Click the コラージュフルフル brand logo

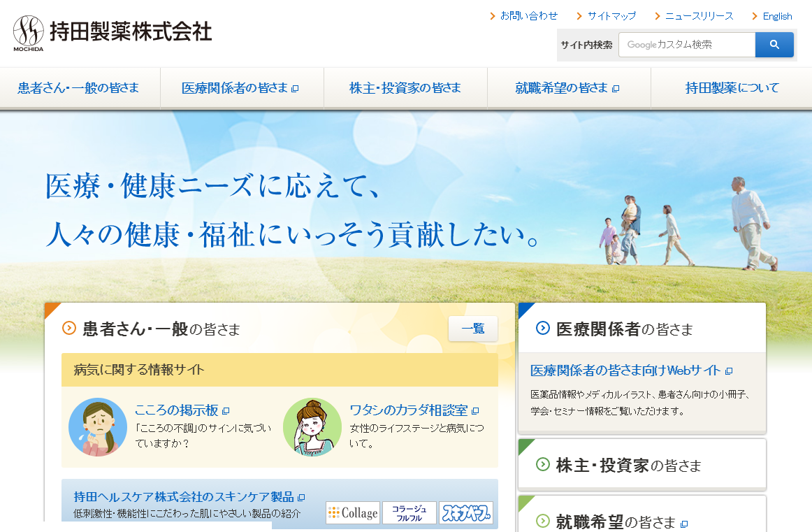tap(409, 513)
